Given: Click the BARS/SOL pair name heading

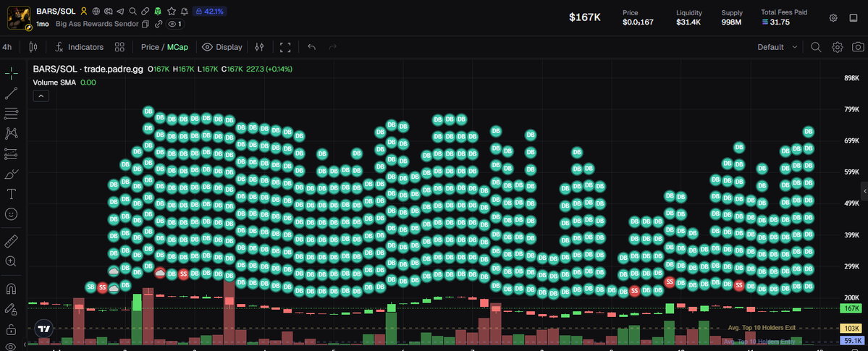Looking at the screenshot, I should click(x=56, y=11).
